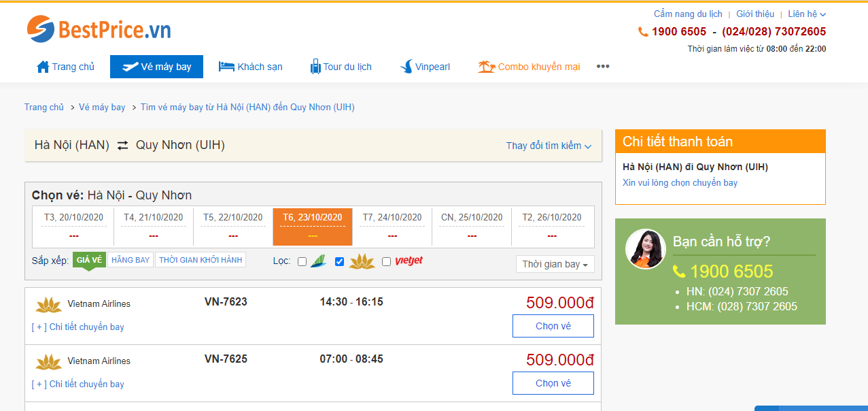Click the Bamboo Airways logo in filter row

coord(318,261)
